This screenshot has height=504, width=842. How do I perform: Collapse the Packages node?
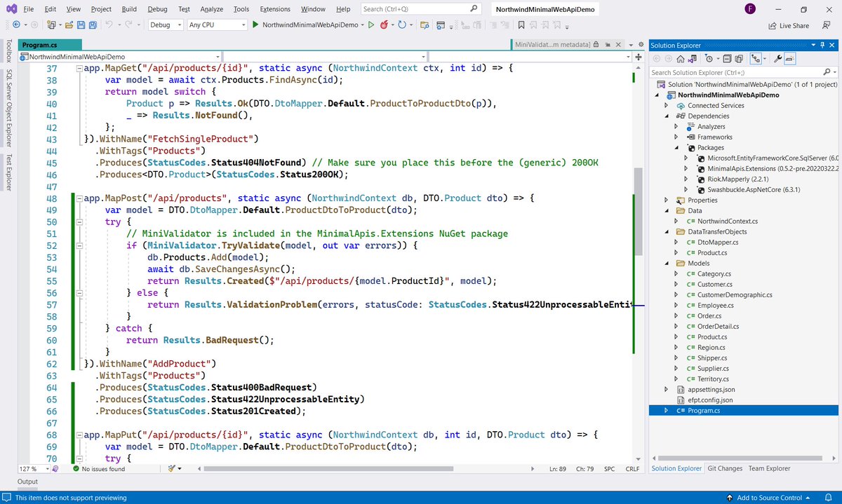coord(676,148)
